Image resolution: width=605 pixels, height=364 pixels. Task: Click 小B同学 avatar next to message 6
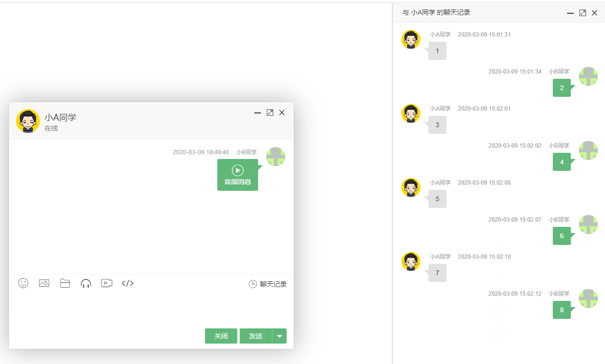point(588,224)
